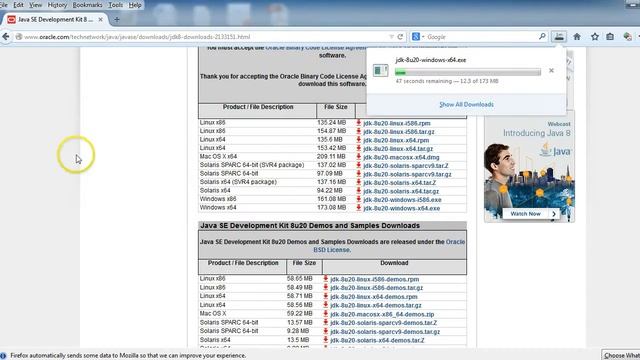
Task: Download jdk-8u20-linux-i586-demos.tar.gz
Action: coord(377,288)
